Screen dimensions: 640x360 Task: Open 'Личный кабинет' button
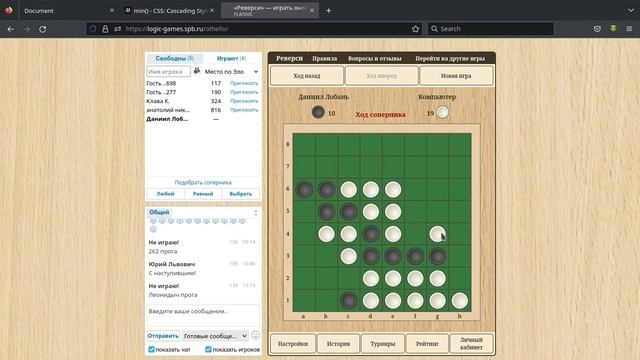click(471, 344)
